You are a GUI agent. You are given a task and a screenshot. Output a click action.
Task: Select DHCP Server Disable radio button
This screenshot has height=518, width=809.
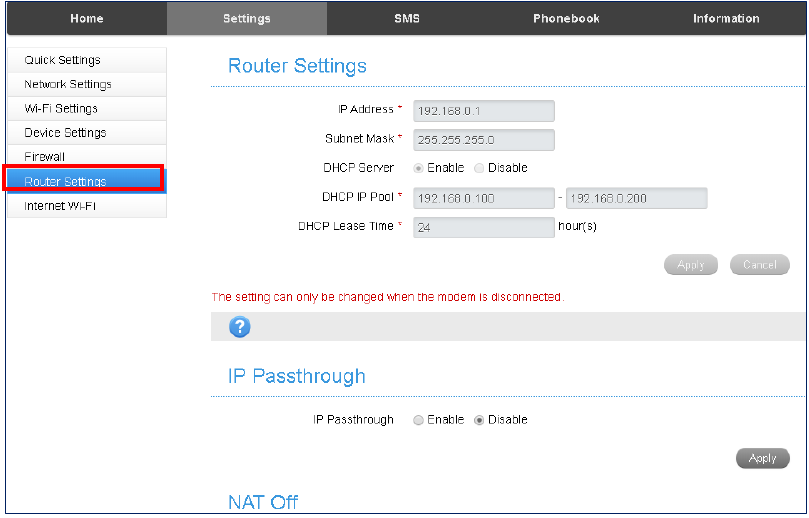479,168
